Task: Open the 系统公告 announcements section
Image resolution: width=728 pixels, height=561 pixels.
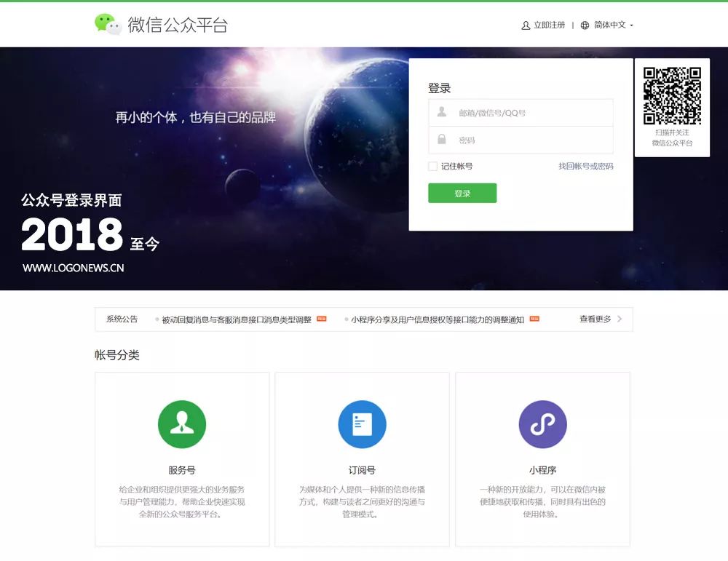Action: (x=120, y=319)
